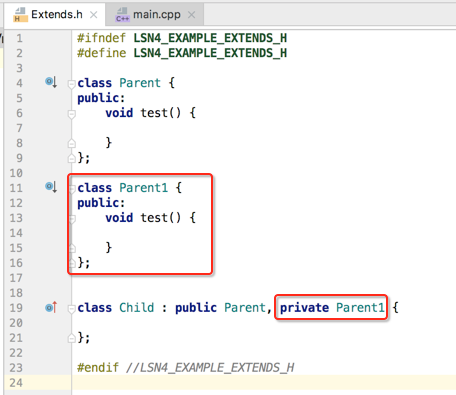Collapse the class Parent1 block on line 11
This screenshot has width=456, height=395.
point(72,189)
